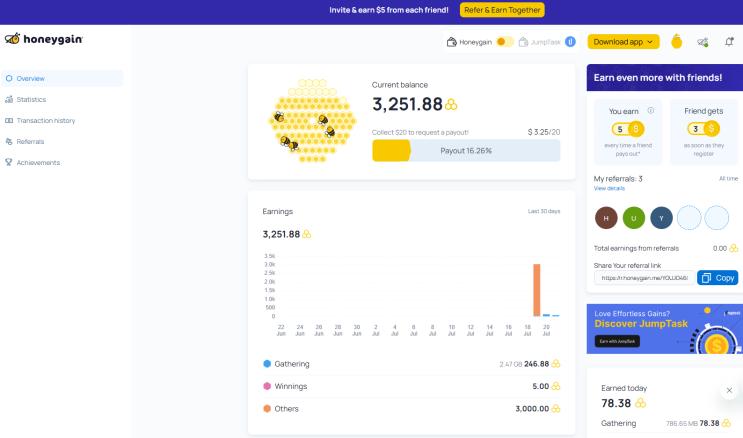Toggle the Winnings legend pink marker
Screen dimensions: 743x438
pos(267,386)
